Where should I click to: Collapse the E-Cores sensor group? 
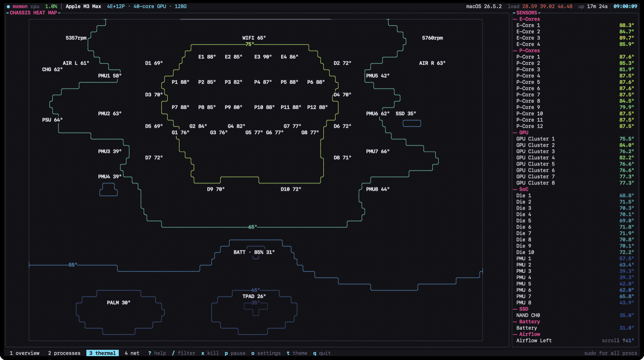coord(526,19)
